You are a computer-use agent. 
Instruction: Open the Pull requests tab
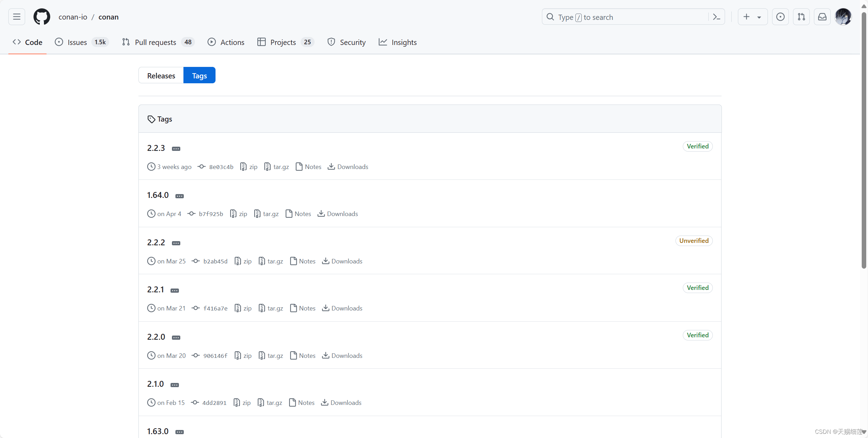(156, 42)
